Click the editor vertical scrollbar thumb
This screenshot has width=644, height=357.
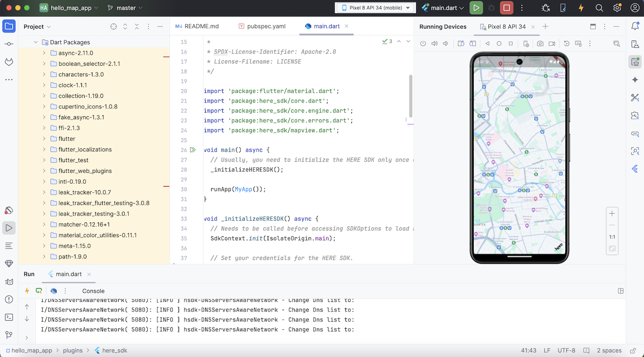coord(410,96)
